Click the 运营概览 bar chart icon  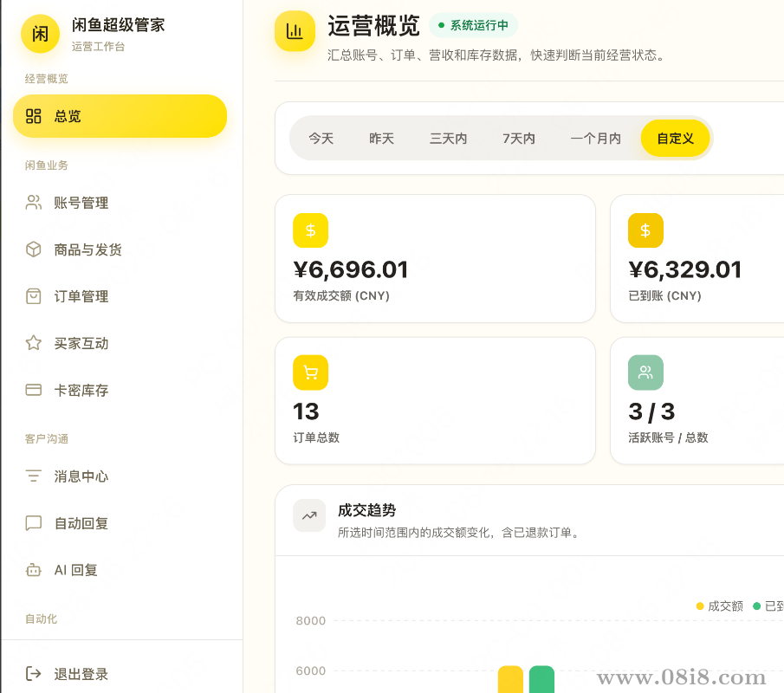pos(295,31)
